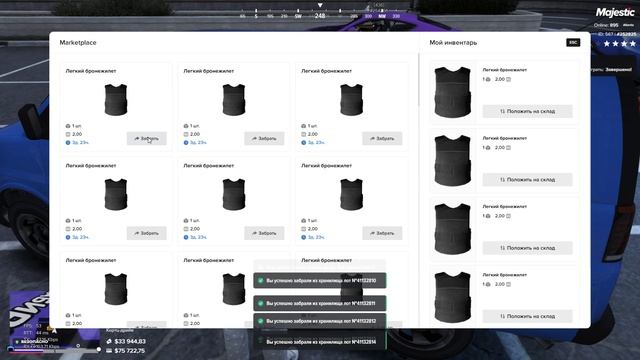Click the bank balance $75 722,75
This screenshot has width=640, height=360.
(x=130, y=351)
